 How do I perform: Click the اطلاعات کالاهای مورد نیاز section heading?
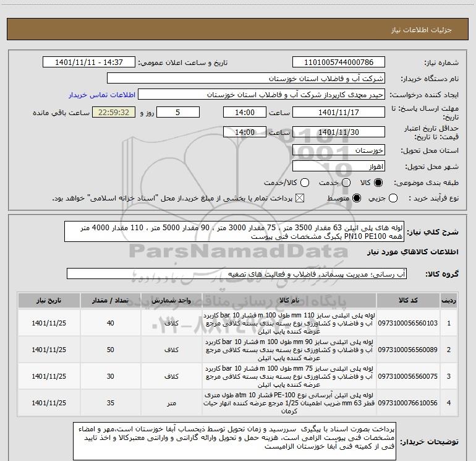point(413,252)
